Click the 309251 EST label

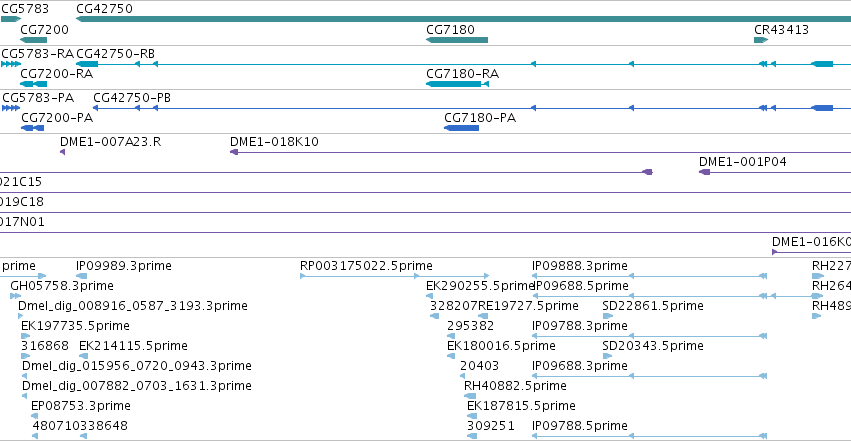pyautogui.click(x=491, y=426)
